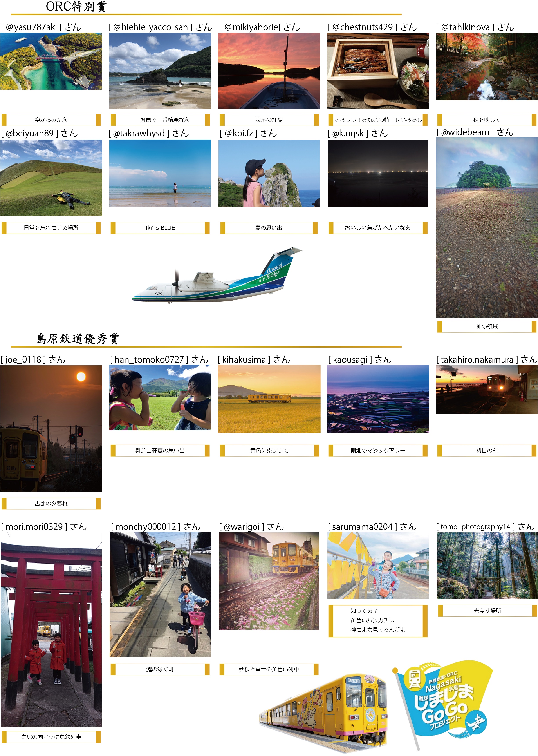This screenshot has width=538, height=756.
Task: Open the green hill photo by @beiyuan89
Action: click(51, 178)
